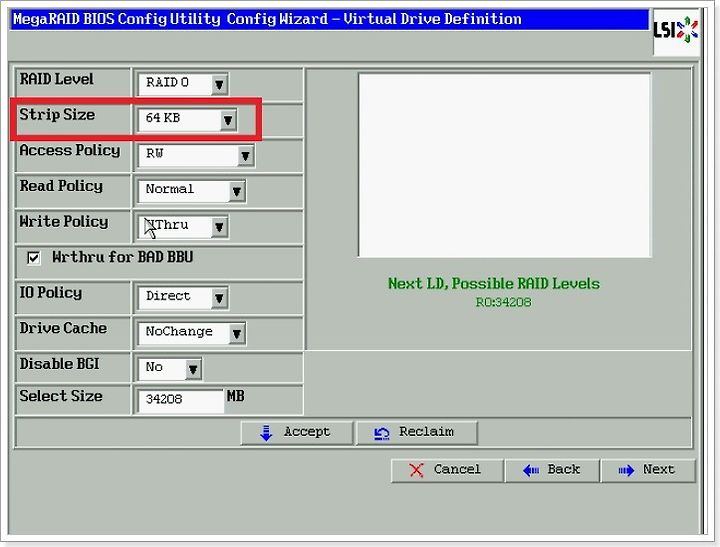Click the Write Policy label

[64, 222]
